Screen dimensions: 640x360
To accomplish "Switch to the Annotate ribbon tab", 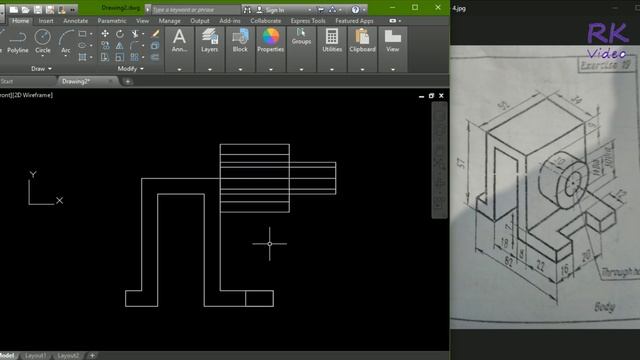I will (76, 20).
